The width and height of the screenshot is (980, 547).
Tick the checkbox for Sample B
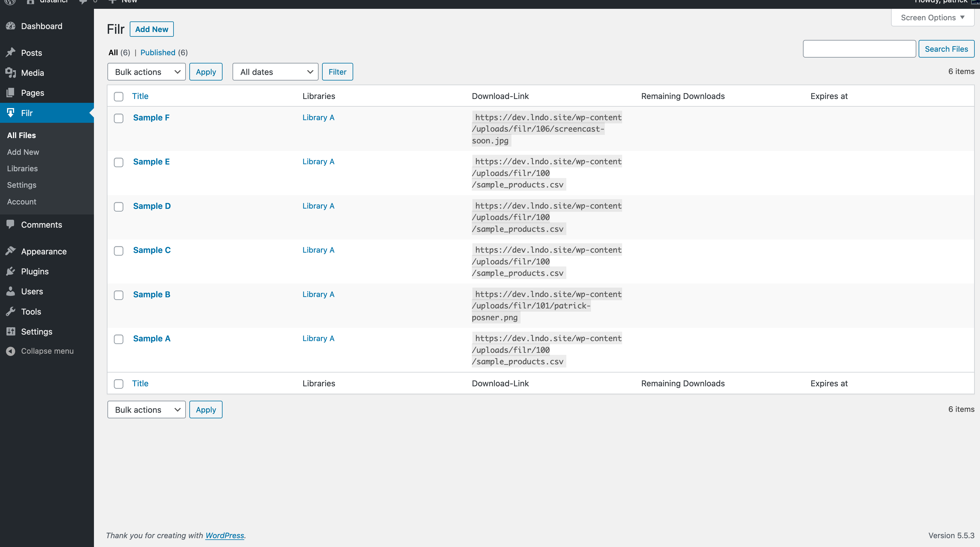coord(119,295)
